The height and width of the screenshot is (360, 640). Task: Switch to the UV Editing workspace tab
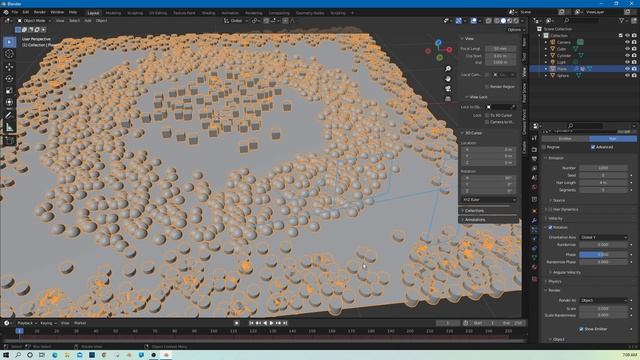(x=158, y=13)
